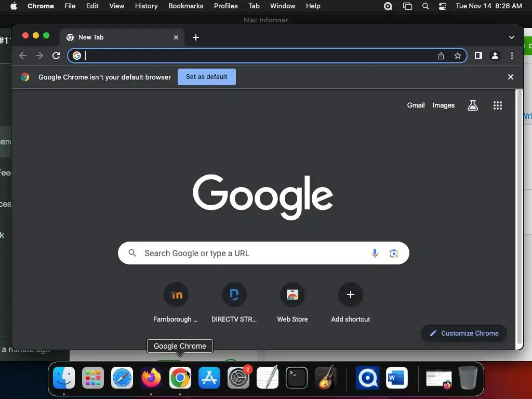Open the Trash in the Dock
Image resolution: width=532 pixels, height=399 pixels.
468,377
